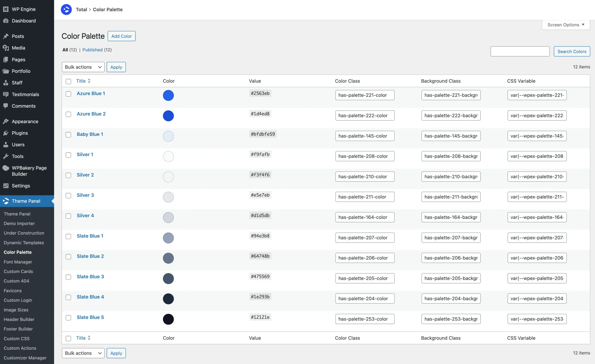Image resolution: width=595 pixels, height=364 pixels.
Task: Filter by Published colors link
Action: [x=93, y=50]
